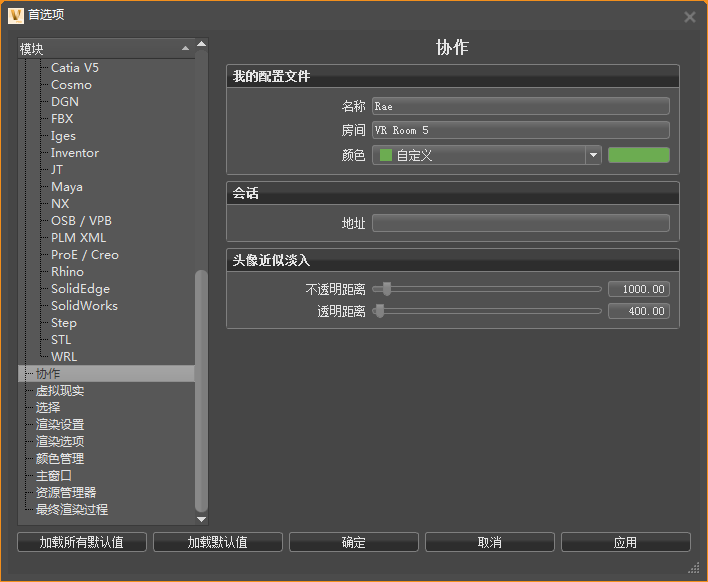
Task: Choose the Iges tree item
Action: [63, 136]
